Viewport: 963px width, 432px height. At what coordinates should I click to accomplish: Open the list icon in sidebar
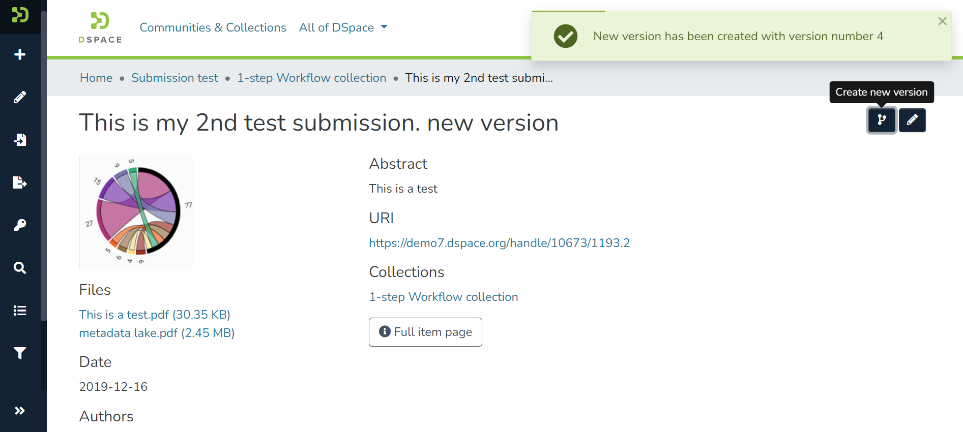19,310
